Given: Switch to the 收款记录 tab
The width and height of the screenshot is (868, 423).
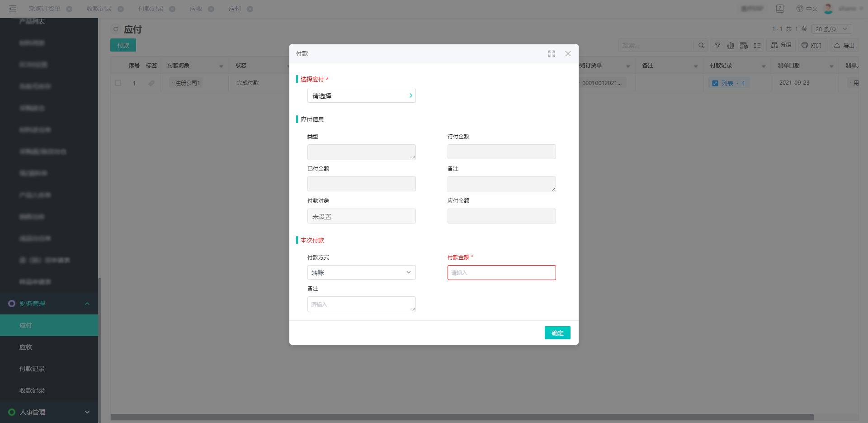Looking at the screenshot, I should (x=99, y=9).
